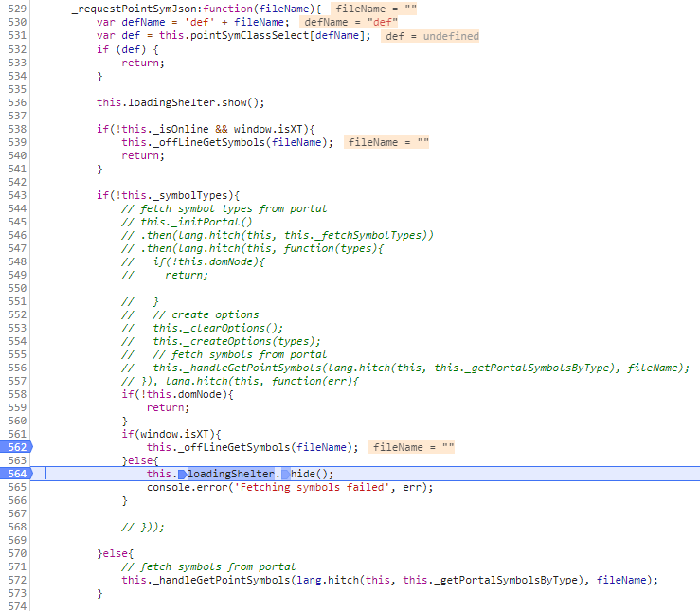Viewport: 700px width, 611px height.
Task: Click the 'def' string literal on line 530
Action: tap(199, 22)
